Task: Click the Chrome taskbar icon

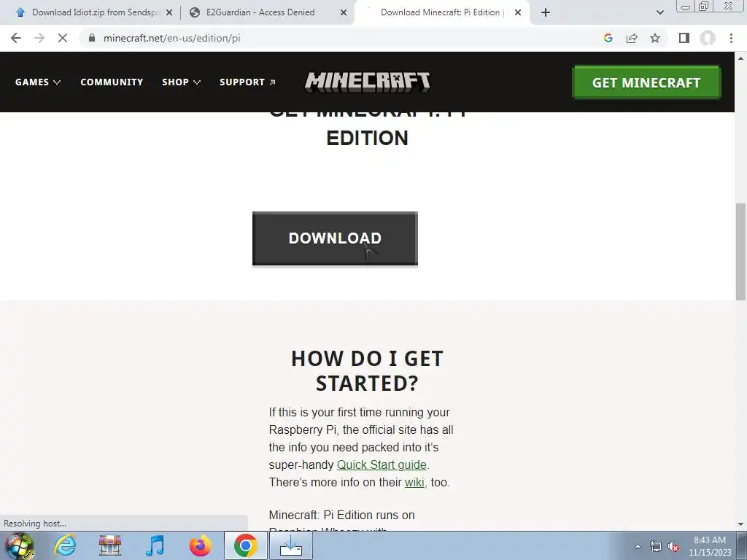Action: 245,545
